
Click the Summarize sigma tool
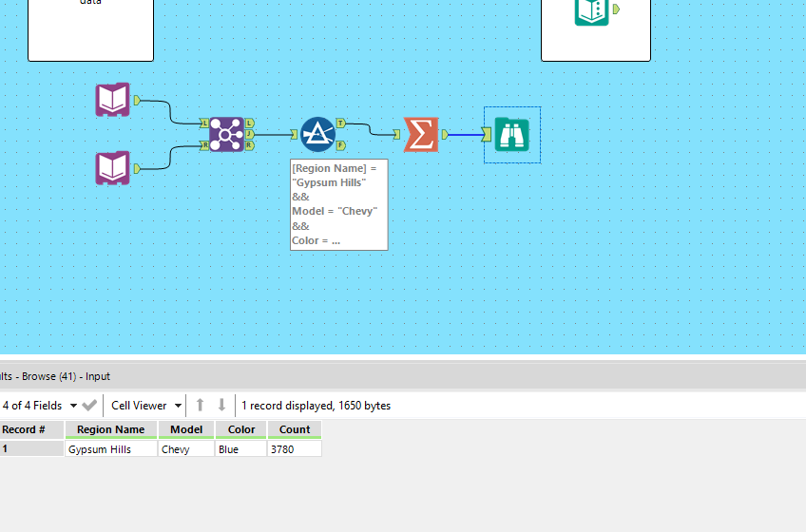[421, 135]
